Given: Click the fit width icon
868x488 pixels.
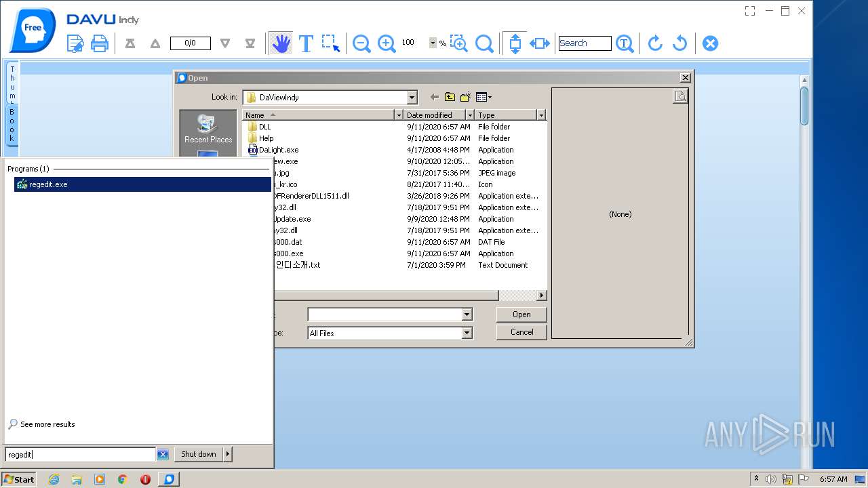Looking at the screenshot, I should (540, 43).
